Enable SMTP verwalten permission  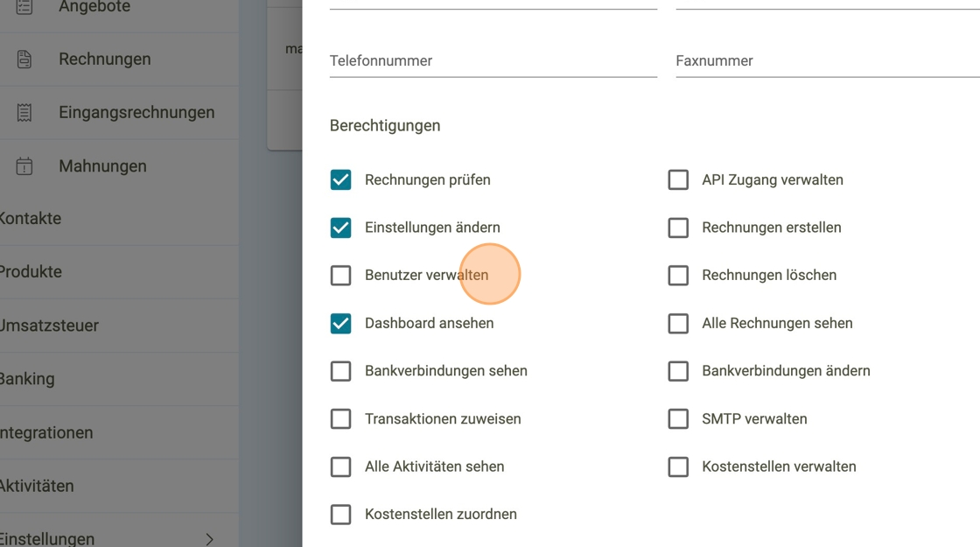point(678,419)
